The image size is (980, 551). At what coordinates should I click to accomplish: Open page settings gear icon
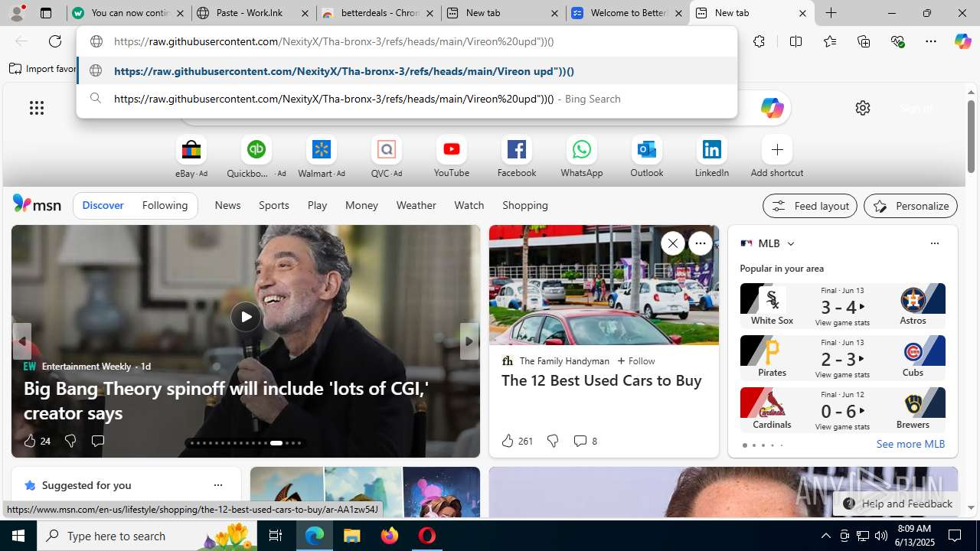point(863,108)
